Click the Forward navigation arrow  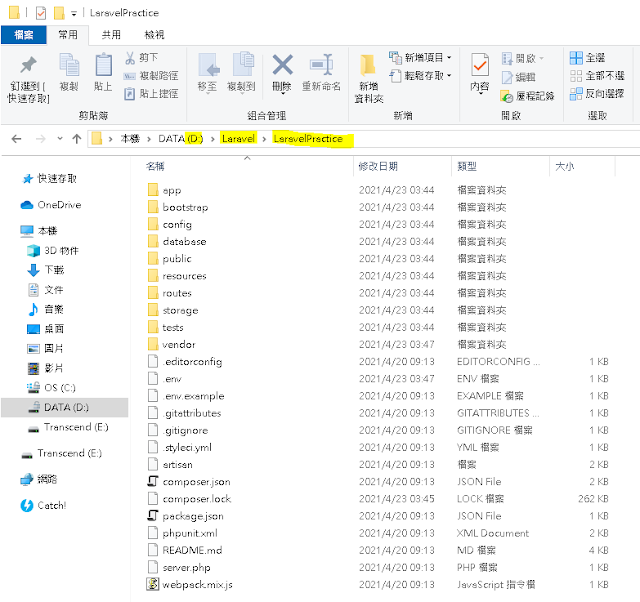(40, 139)
